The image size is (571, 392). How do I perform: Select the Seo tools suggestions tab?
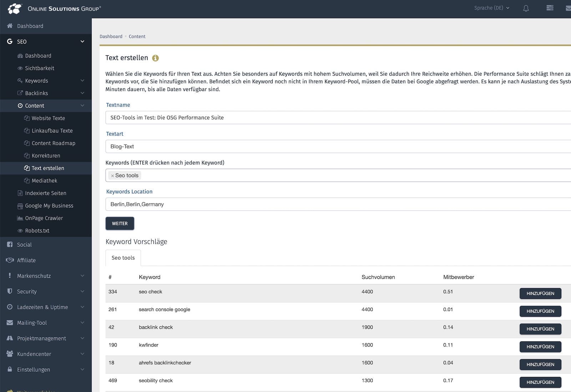tap(123, 258)
